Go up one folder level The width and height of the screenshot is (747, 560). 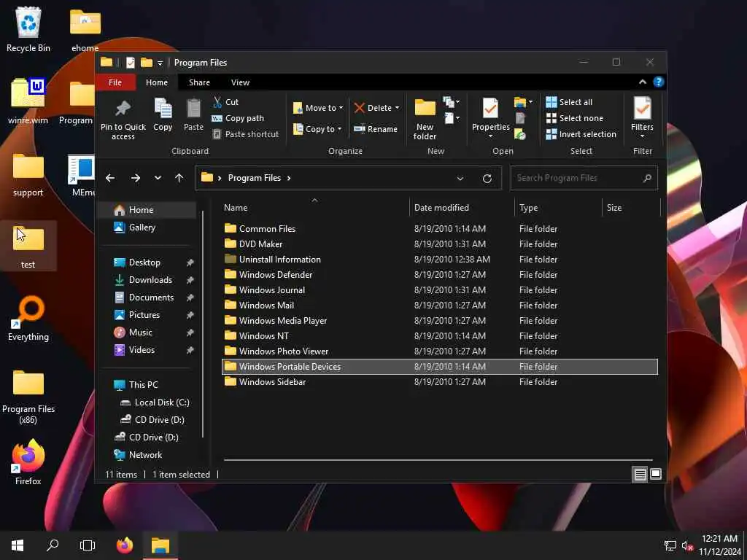pyautogui.click(x=179, y=178)
